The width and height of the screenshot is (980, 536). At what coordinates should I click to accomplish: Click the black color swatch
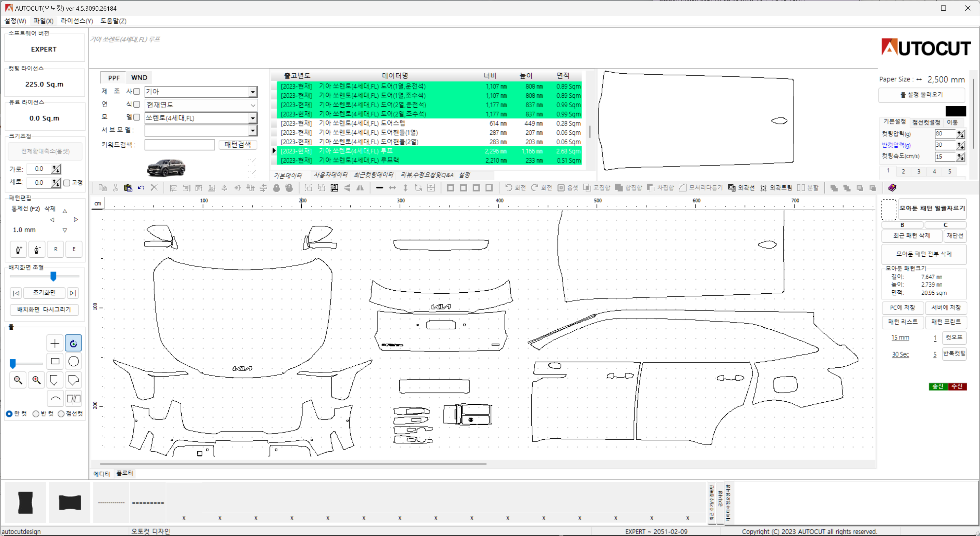(x=956, y=111)
